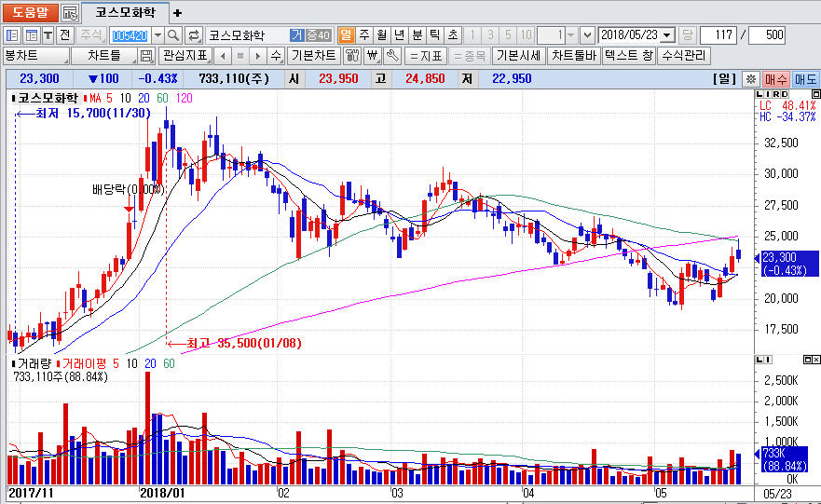The width and height of the screenshot is (821, 504).
Task: Click the text 'T' toolbar icon
Action: coord(48,34)
